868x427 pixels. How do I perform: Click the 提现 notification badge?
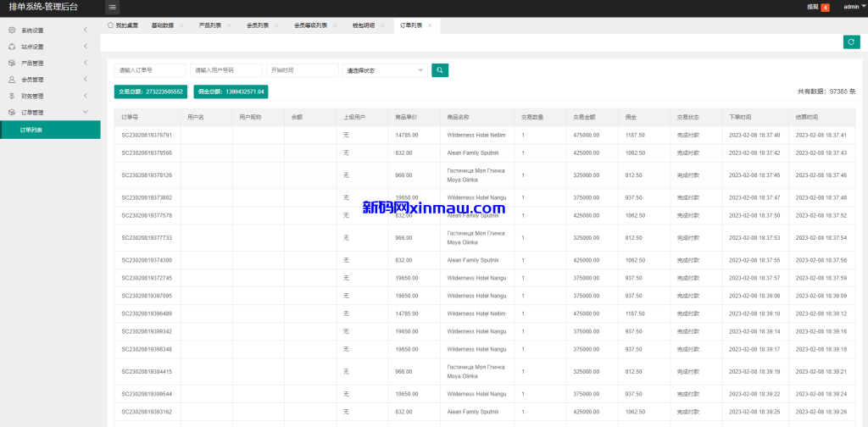[825, 7]
